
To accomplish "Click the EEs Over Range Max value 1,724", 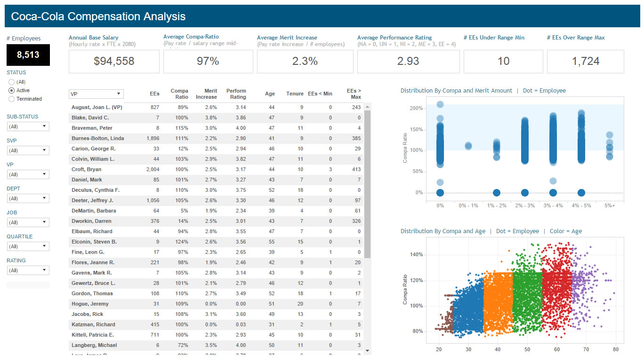I will [x=586, y=61].
